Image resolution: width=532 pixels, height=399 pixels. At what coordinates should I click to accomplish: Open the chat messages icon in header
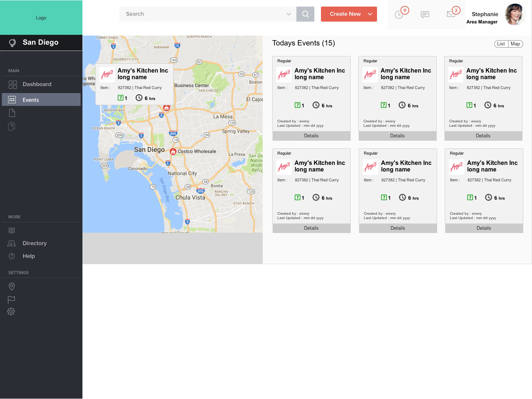click(x=425, y=15)
